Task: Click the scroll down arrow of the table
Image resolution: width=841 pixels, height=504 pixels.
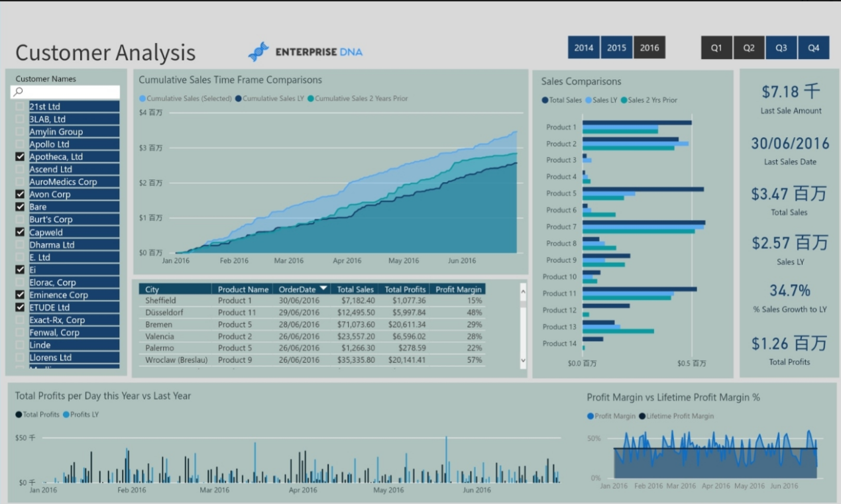Action: 523,360
